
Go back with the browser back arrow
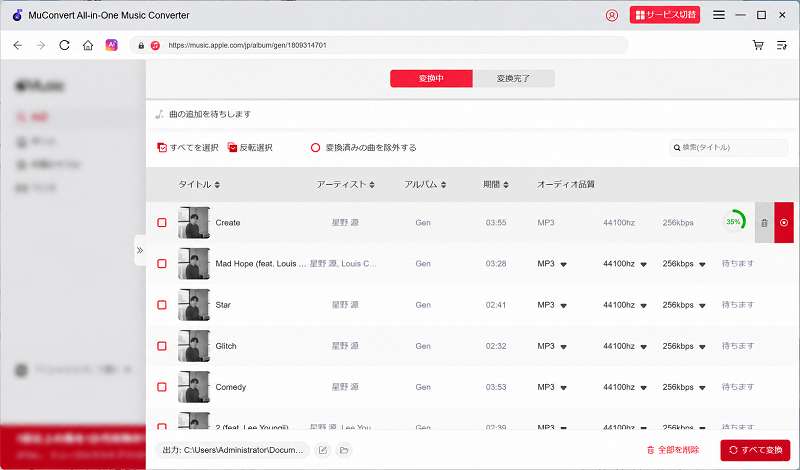18,45
